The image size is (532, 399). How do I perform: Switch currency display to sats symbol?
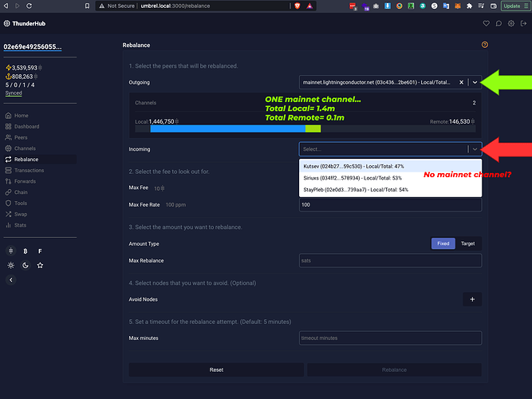click(x=11, y=251)
